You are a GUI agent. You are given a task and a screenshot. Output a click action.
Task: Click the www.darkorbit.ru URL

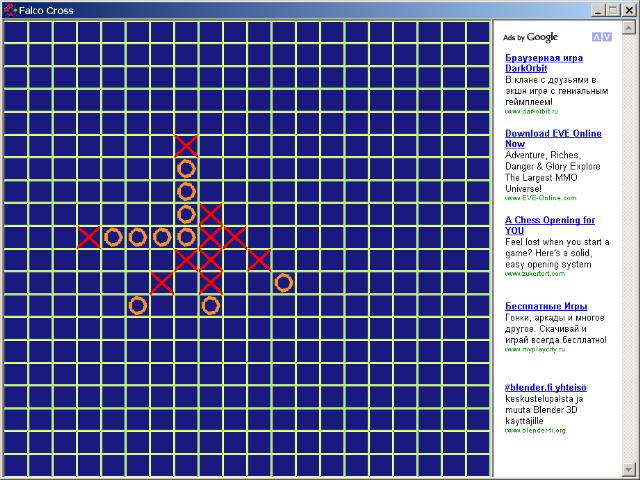point(531,111)
